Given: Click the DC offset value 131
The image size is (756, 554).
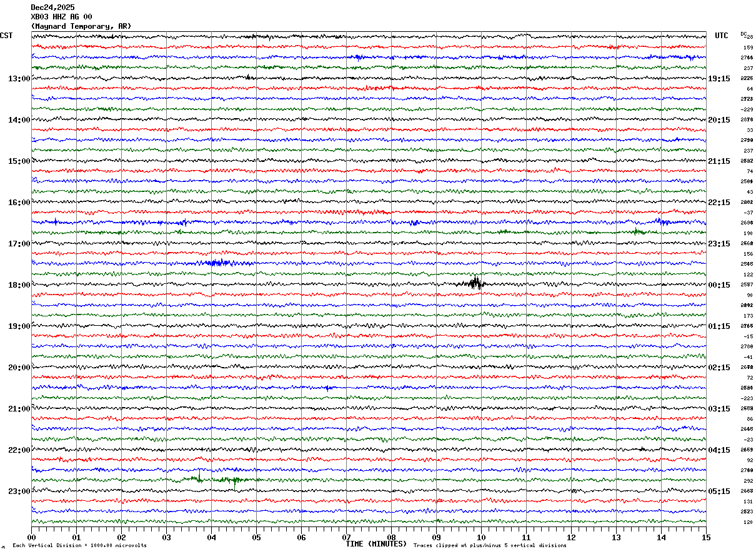Looking at the screenshot, I should coord(748,501).
